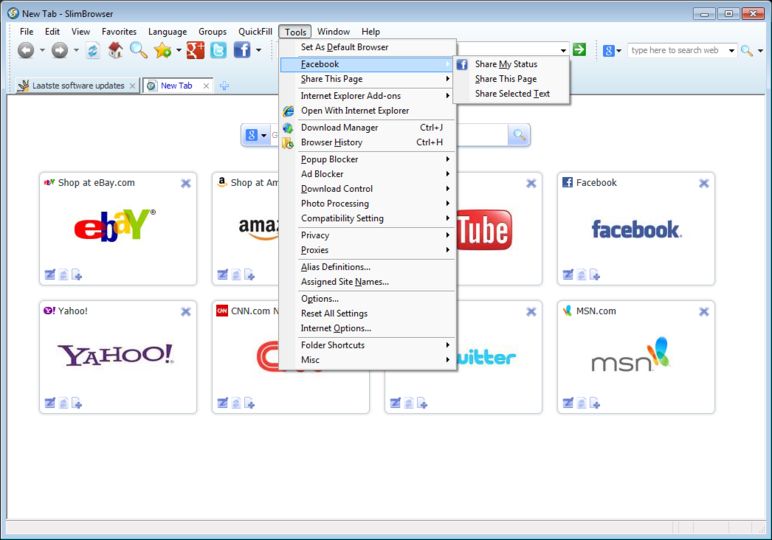This screenshot has height=540, width=772.
Task: Click the Facebook toolbar icon
Action: click(x=242, y=50)
